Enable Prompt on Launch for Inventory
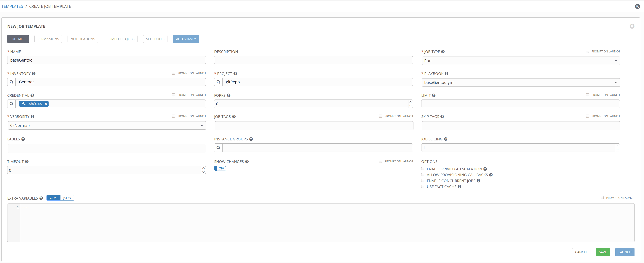This screenshot has height=263, width=644. click(x=173, y=73)
